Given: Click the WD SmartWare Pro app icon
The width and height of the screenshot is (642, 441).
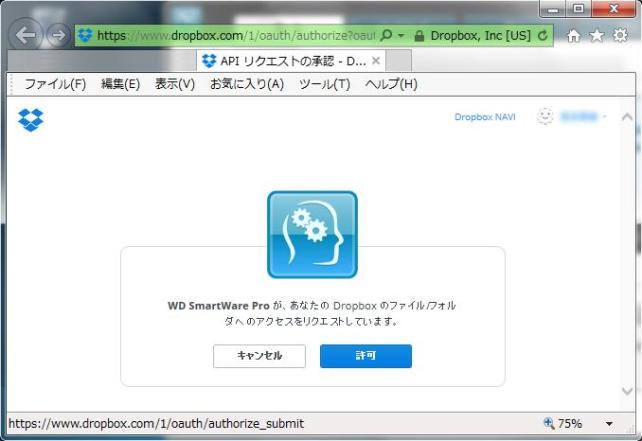Looking at the screenshot, I should [x=312, y=235].
